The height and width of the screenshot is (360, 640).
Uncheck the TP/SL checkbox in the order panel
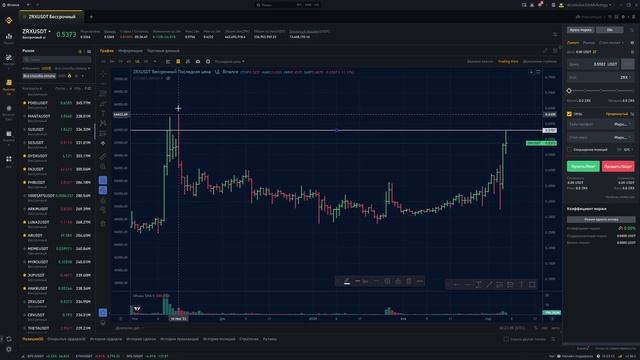pyautogui.click(x=569, y=114)
